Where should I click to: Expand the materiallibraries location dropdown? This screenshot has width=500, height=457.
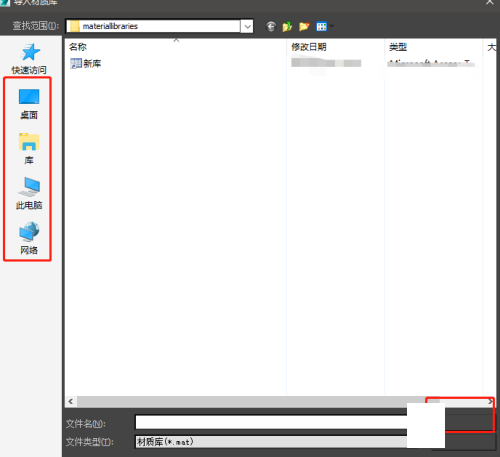coord(247,26)
